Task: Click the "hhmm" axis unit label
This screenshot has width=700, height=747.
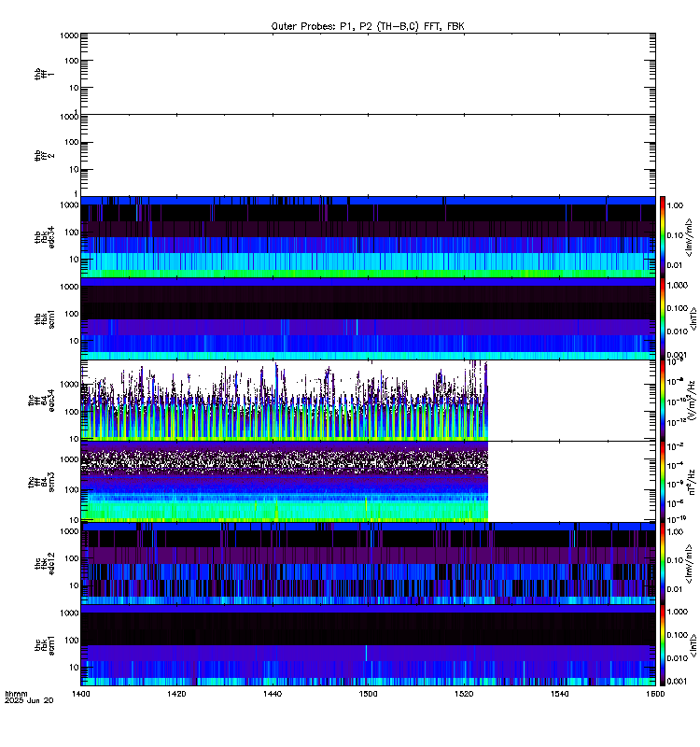Action: point(16,694)
